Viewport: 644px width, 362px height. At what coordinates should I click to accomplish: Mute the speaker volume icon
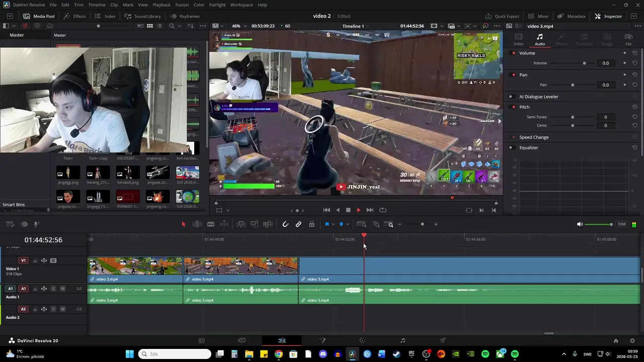tap(580, 224)
